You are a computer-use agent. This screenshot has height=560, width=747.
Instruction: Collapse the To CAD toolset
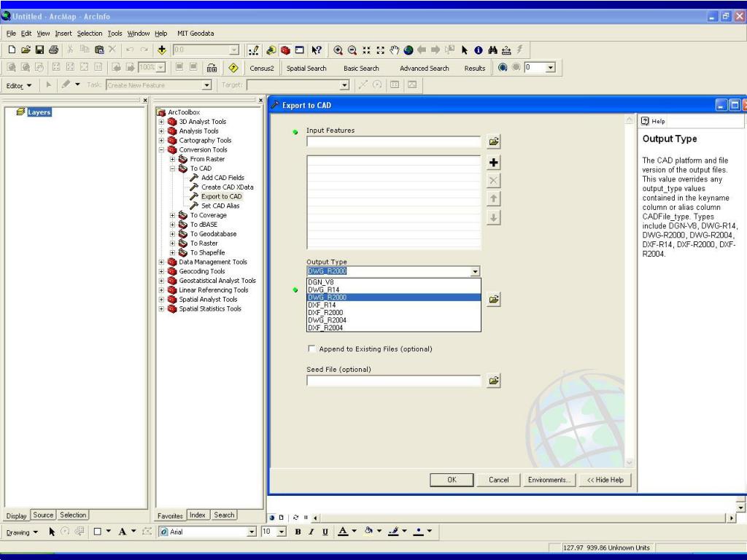[172, 168]
